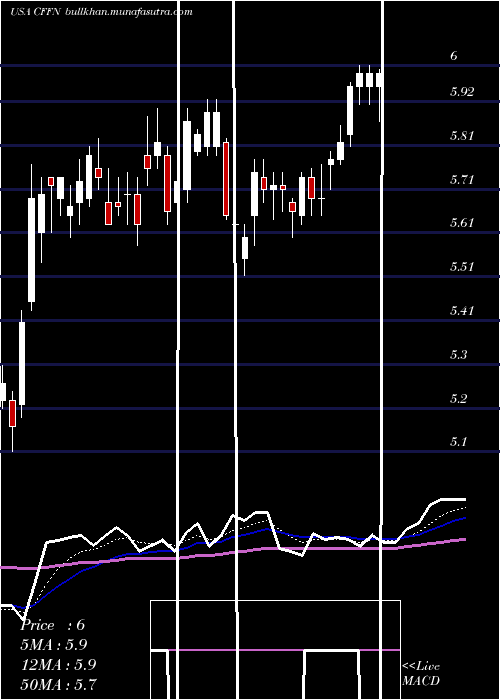
Task: Click the USA CFFN bullkhan.munafasutra.com watermark
Action: coord(101,12)
